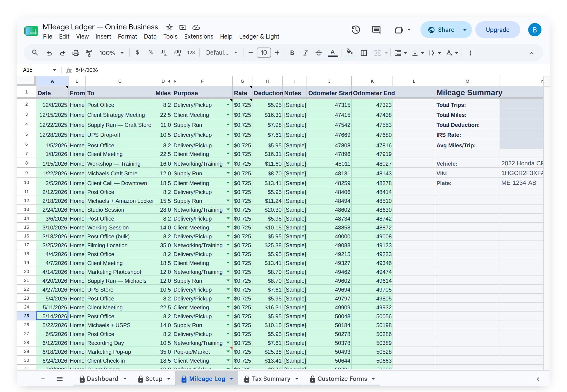Open the three-dot more toolbar options
The width and height of the screenshot is (567, 392).
470,53
